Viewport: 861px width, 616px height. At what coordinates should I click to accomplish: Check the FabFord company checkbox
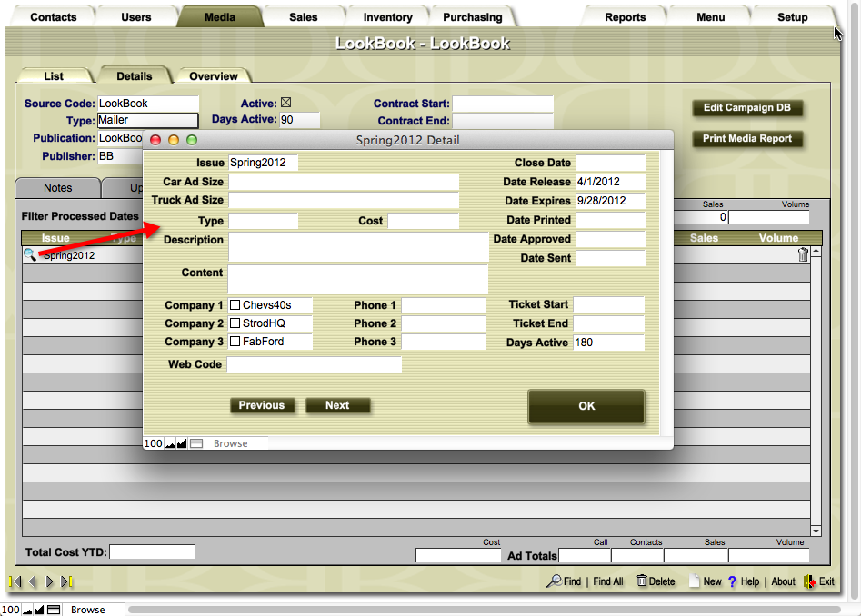pos(235,342)
